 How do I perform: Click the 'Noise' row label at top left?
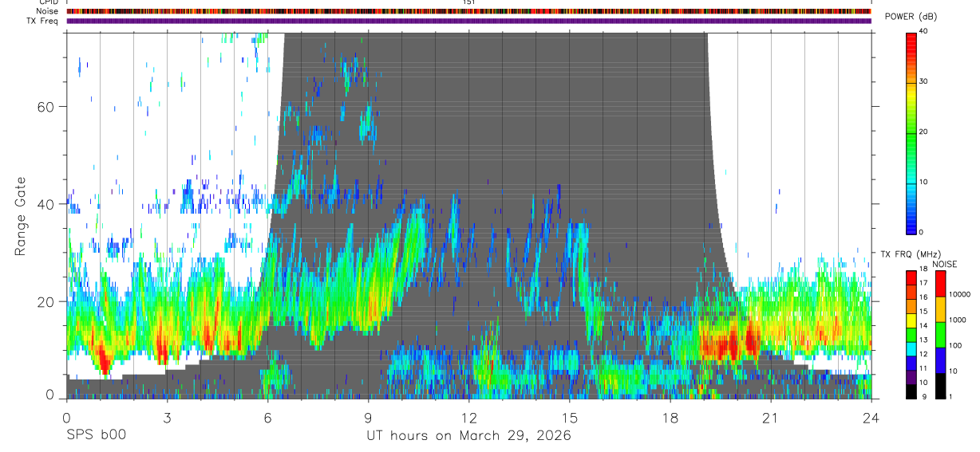point(46,12)
